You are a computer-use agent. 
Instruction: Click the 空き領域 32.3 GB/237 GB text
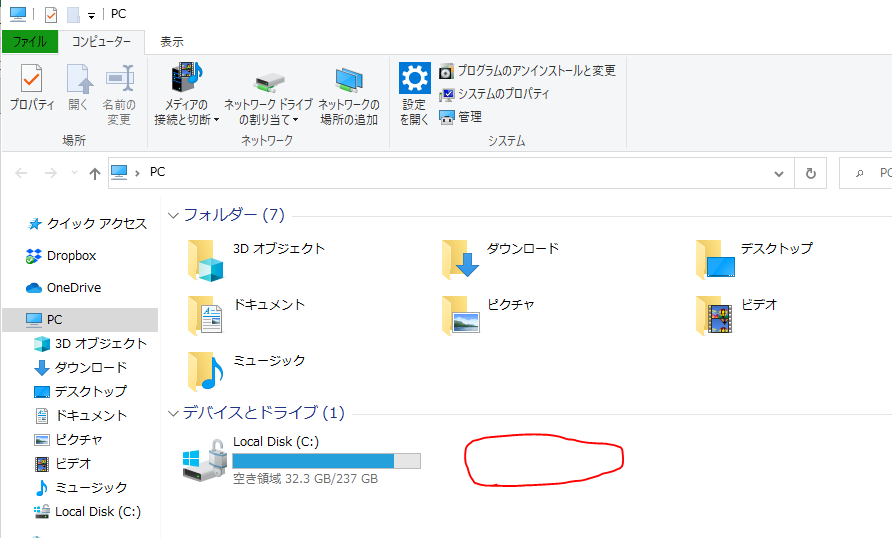point(305,479)
